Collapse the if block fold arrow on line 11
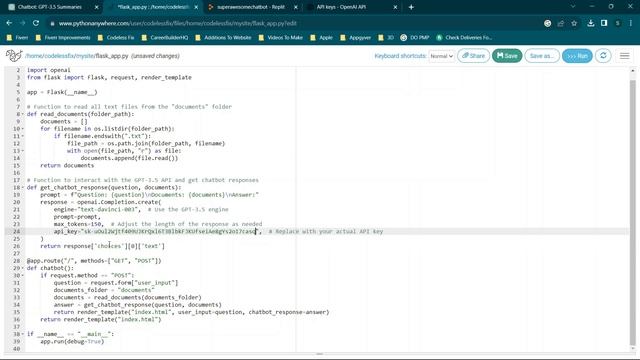The width and height of the screenshot is (640, 360). 23,136
